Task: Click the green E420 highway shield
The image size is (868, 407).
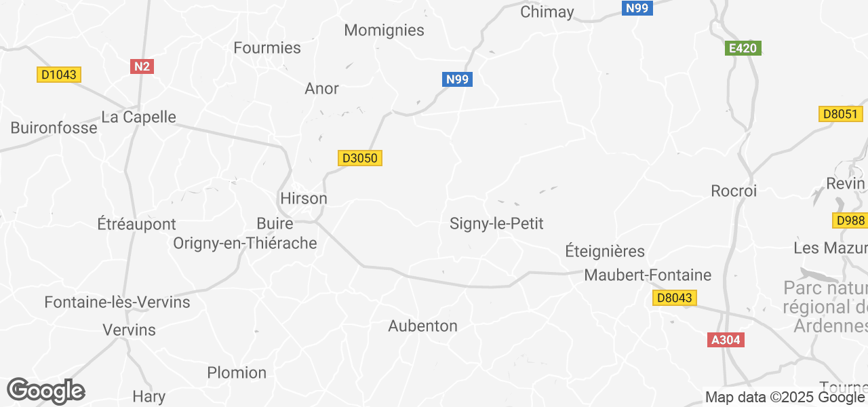Action: (743, 48)
